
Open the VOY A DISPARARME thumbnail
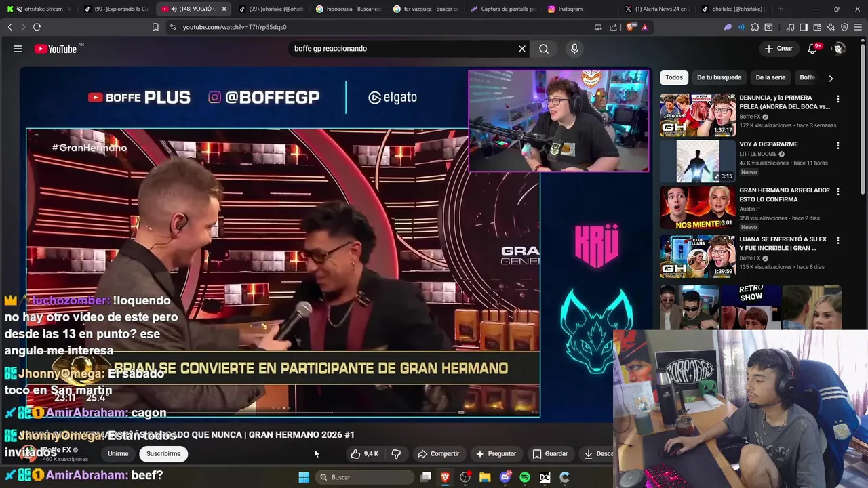[x=697, y=161]
